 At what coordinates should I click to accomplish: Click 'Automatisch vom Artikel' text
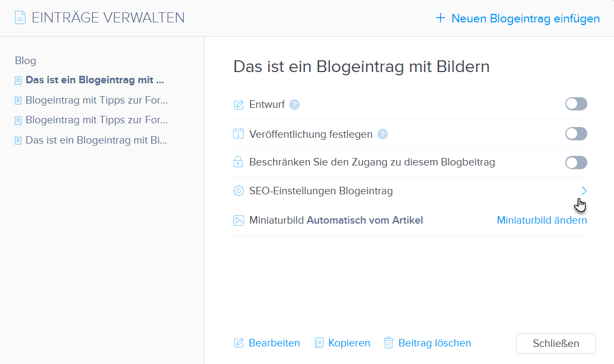(x=364, y=220)
